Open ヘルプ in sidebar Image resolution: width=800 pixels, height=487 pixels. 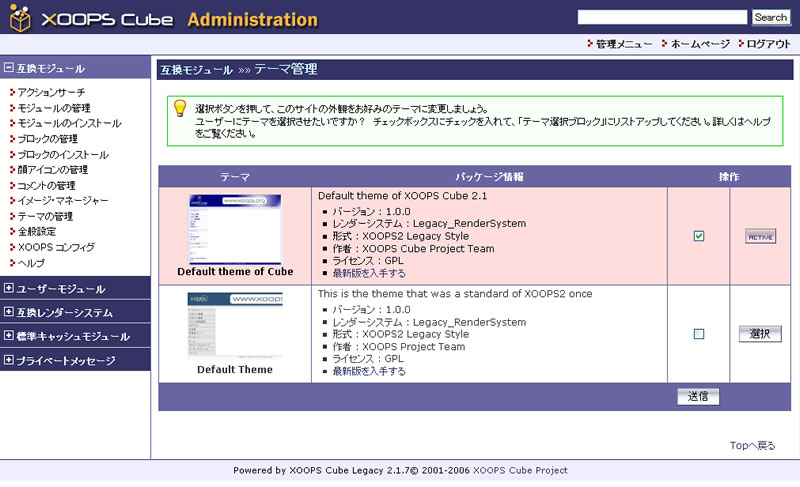coord(31,263)
